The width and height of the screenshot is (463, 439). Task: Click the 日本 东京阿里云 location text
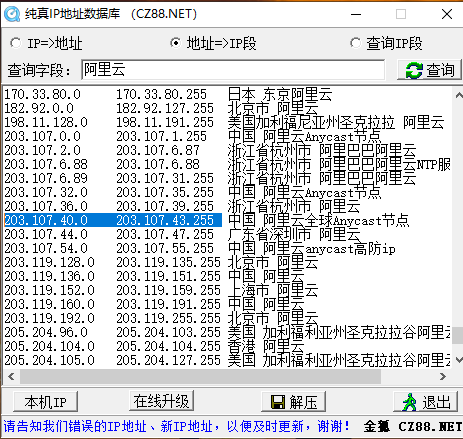point(280,94)
